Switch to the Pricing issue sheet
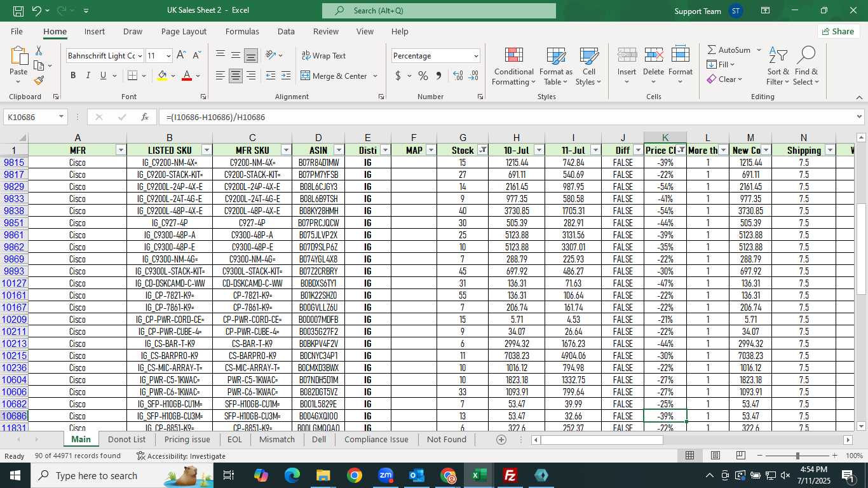 pyautogui.click(x=187, y=439)
